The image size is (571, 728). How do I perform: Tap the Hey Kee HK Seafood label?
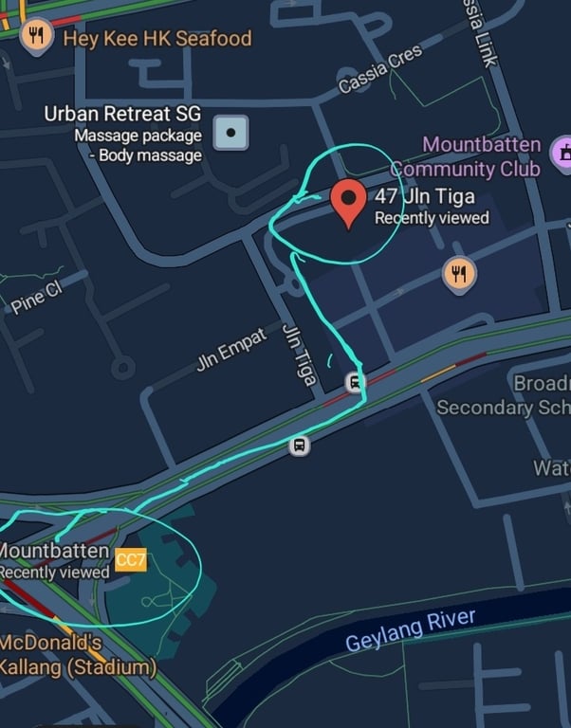tap(157, 39)
